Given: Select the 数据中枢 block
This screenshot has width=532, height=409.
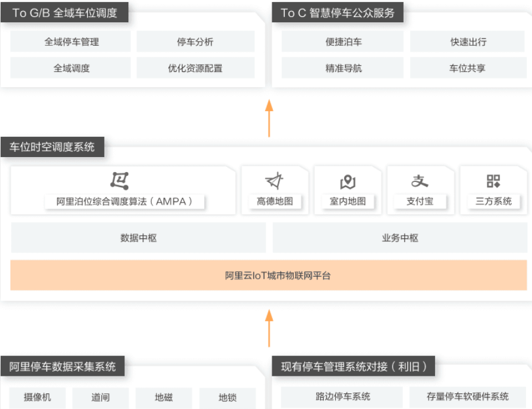Looking at the screenshot, I should click(x=139, y=238).
